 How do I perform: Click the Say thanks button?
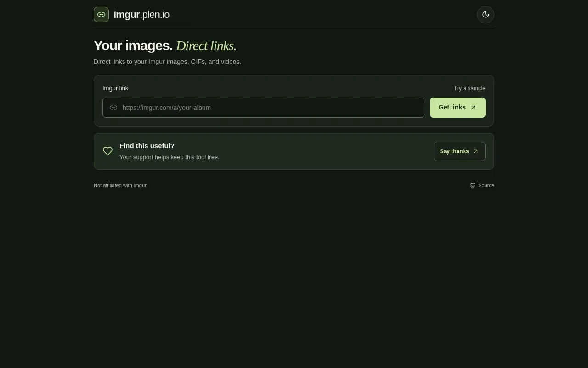pyautogui.click(x=459, y=151)
